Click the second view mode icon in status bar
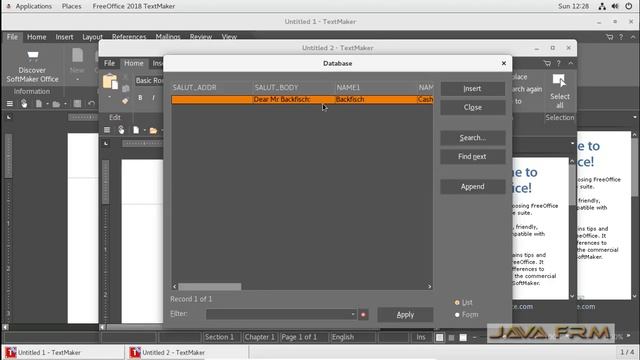Image resolution: width=640 pixels, height=360 pixels. pos(451,338)
